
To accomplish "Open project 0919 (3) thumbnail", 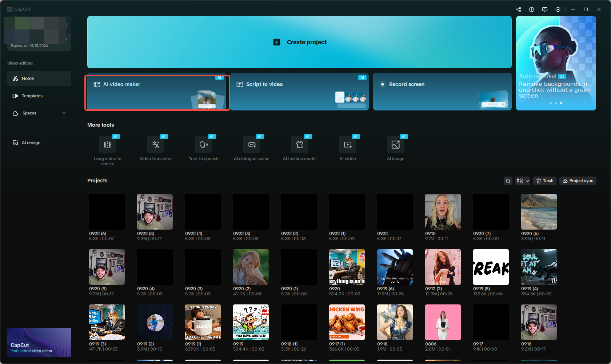I will (107, 322).
